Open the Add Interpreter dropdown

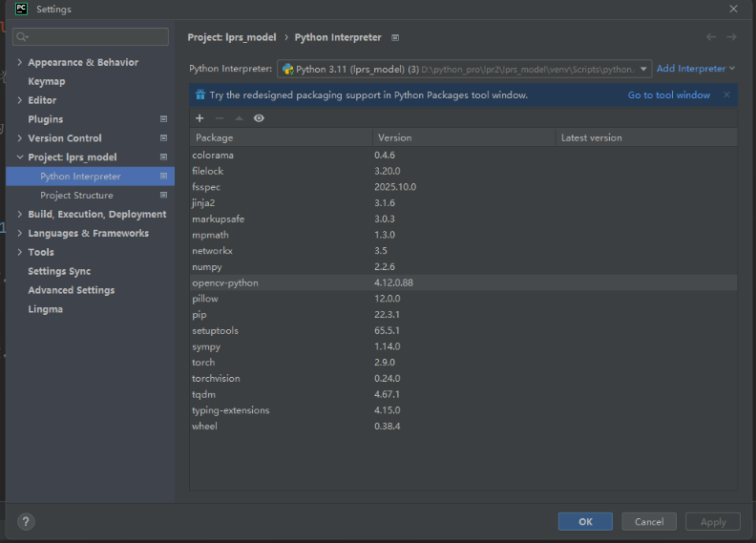tap(696, 69)
